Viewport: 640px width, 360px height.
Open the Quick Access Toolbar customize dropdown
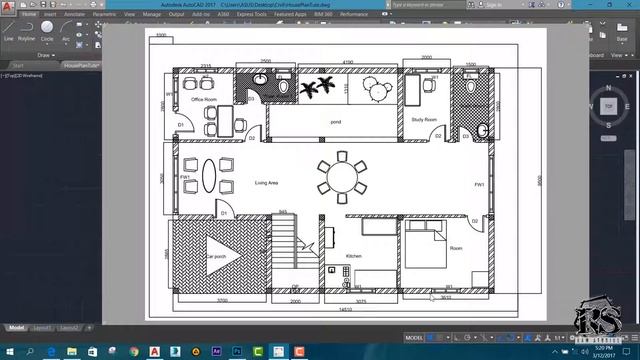point(102,4)
